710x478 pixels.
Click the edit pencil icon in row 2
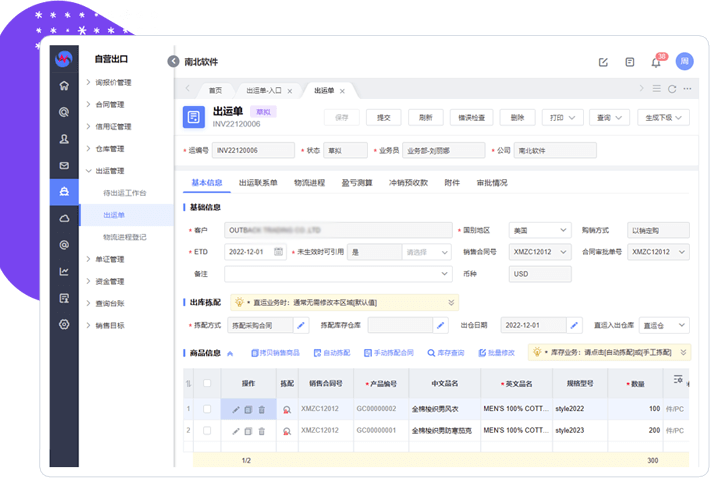tap(236, 430)
